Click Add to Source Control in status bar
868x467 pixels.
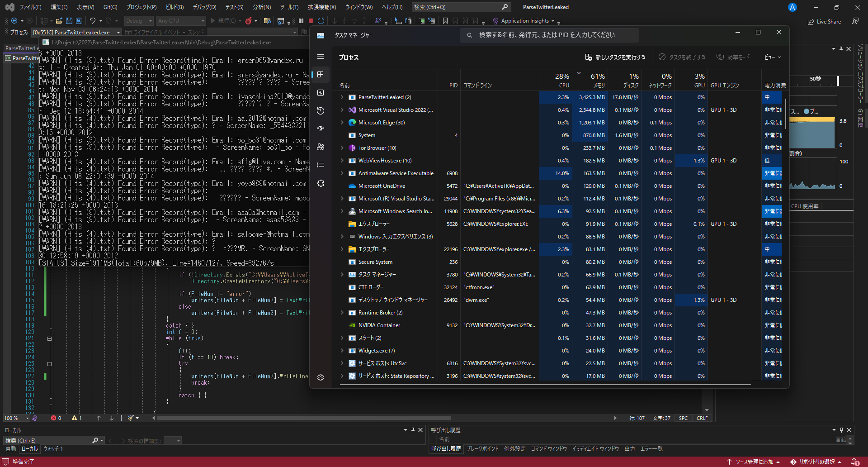pos(753,462)
